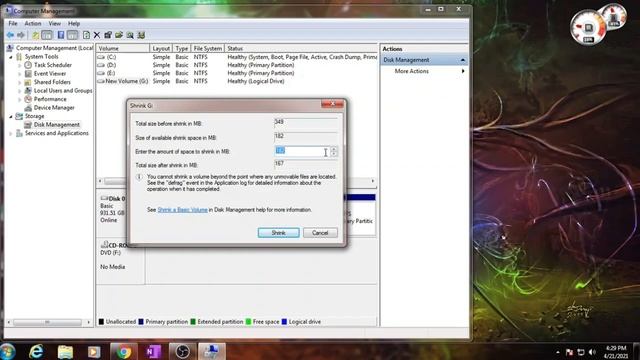This screenshot has height=360, width=640.
Task: Click the Properties toolbar icon
Action: tap(108, 35)
